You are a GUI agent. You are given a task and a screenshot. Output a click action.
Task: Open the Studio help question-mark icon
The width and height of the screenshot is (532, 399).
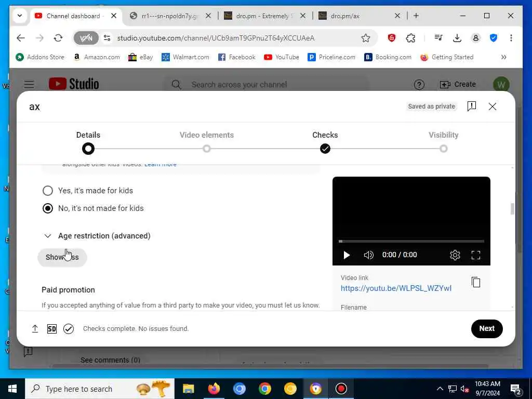(419, 85)
